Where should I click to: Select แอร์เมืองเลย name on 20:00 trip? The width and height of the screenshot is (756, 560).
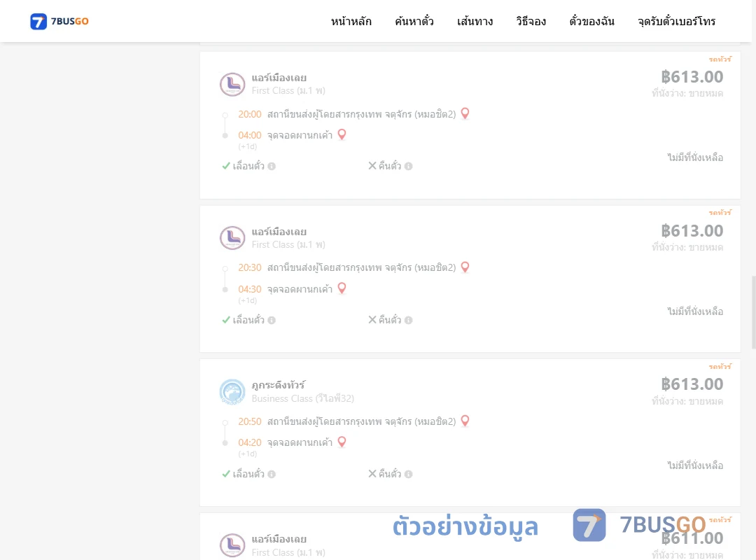click(279, 78)
